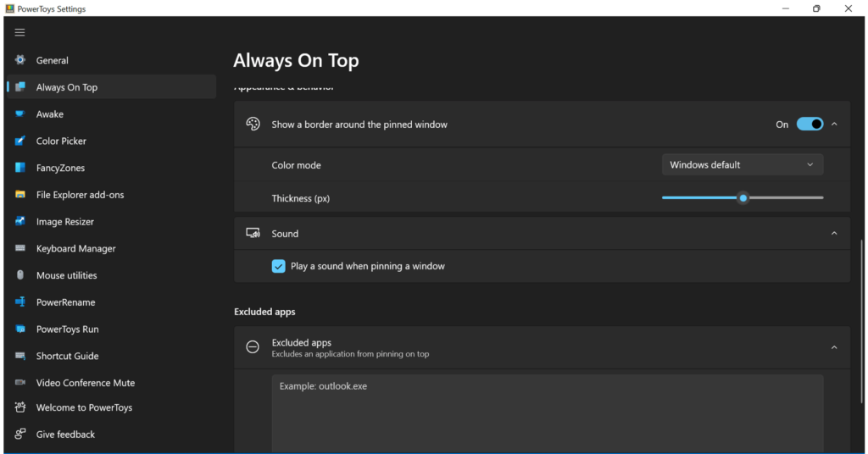Image resolution: width=868 pixels, height=454 pixels.
Task: Click the Awake cup icon
Action: point(20,113)
